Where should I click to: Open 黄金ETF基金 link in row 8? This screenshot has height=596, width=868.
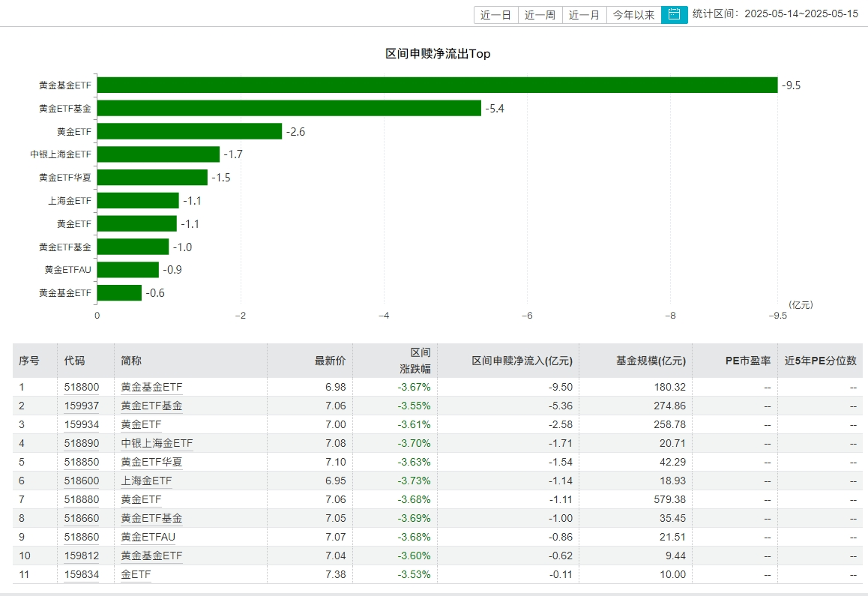[151, 519]
